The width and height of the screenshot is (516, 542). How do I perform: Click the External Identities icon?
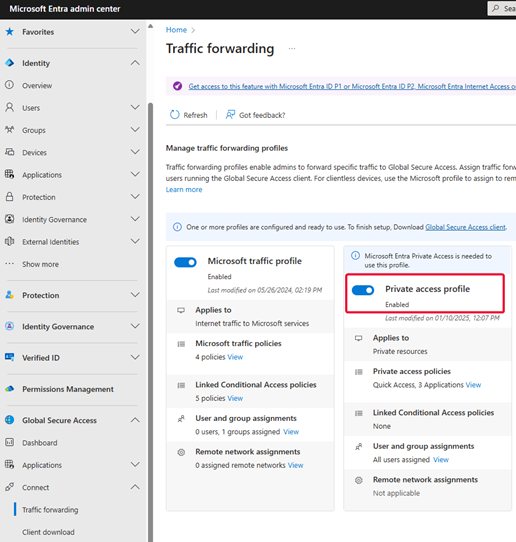point(10,242)
